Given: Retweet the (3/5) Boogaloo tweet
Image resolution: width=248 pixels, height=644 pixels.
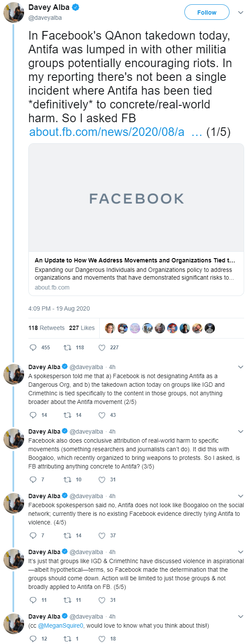Looking at the screenshot, I should 67,480.
